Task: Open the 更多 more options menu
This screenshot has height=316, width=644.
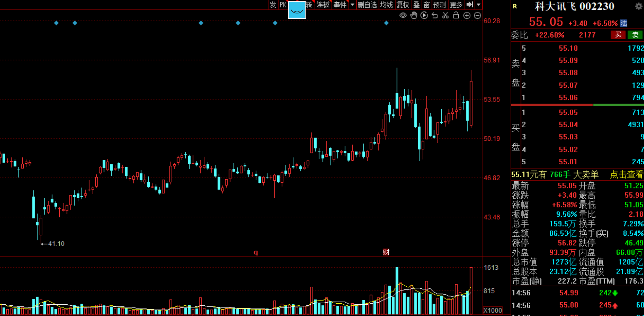Action: [456, 5]
